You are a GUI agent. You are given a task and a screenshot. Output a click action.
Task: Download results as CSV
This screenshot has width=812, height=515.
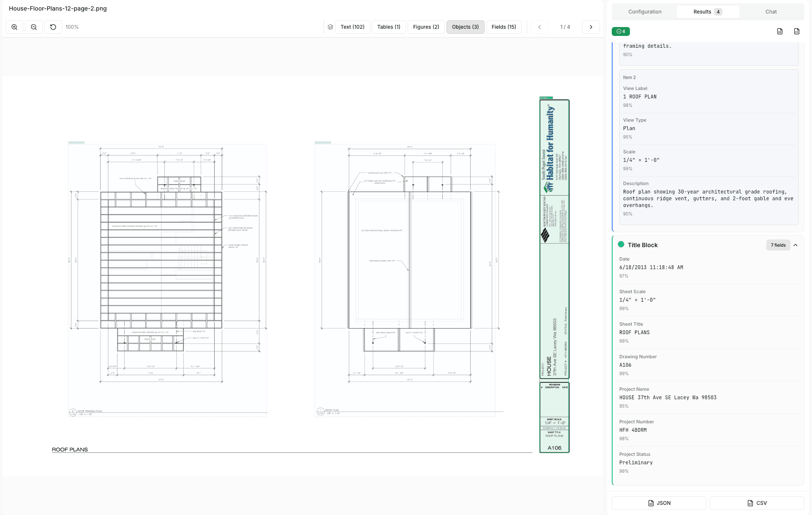click(x=757, y=503)
